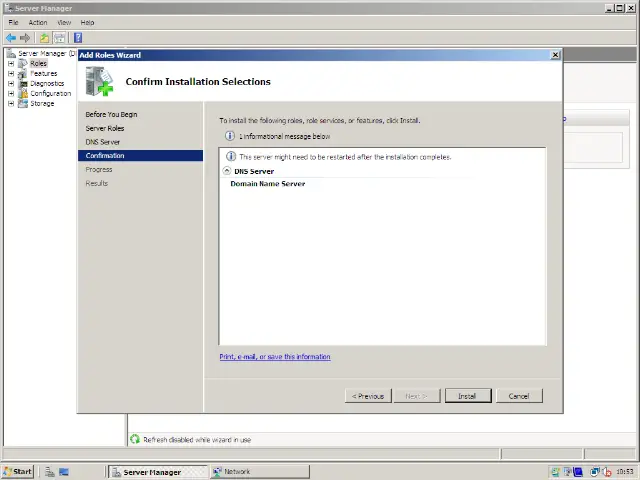Switch to Server Manager taskbar button

point(158,472)
